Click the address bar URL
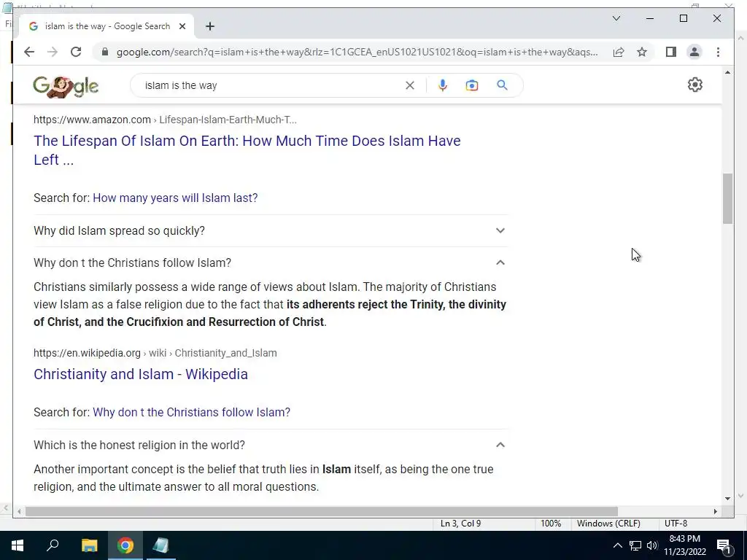This screenshot has width=747, height=560. [357, 52]
